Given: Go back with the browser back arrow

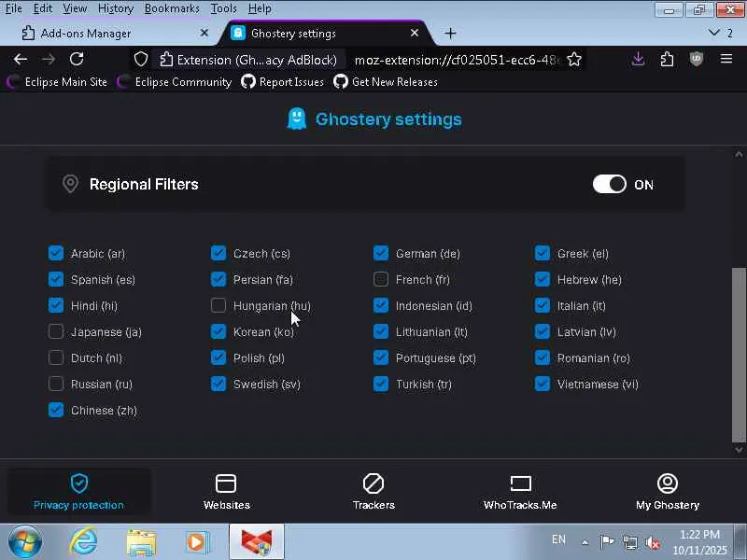Looking at the screenshot, I should [x=21, y=60].
